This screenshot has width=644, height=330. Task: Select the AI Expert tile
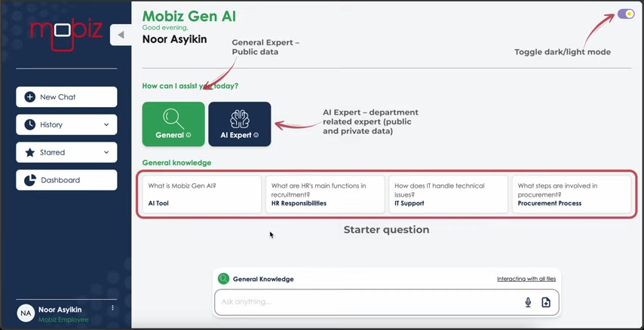pyautogui.click(x=240, y=124)
